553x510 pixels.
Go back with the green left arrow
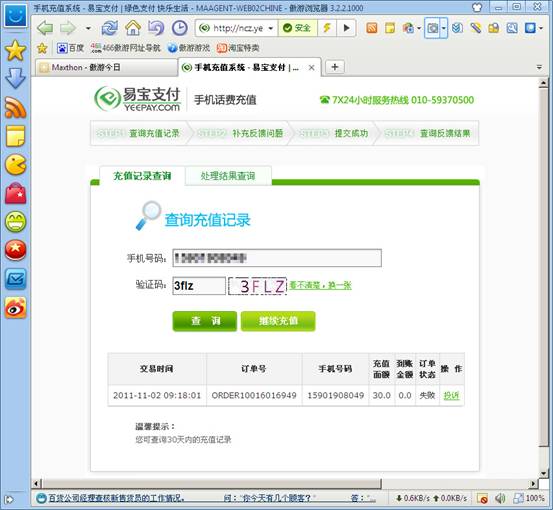click(x=45, y=28)
